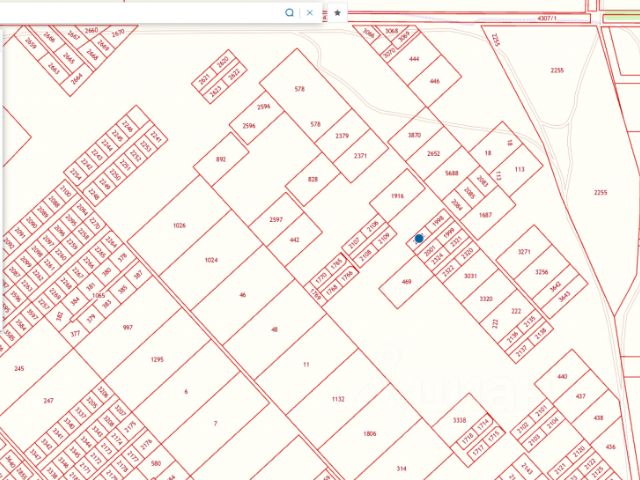Select parcel label 442
The image size is (640, 480).
(294, 240)
